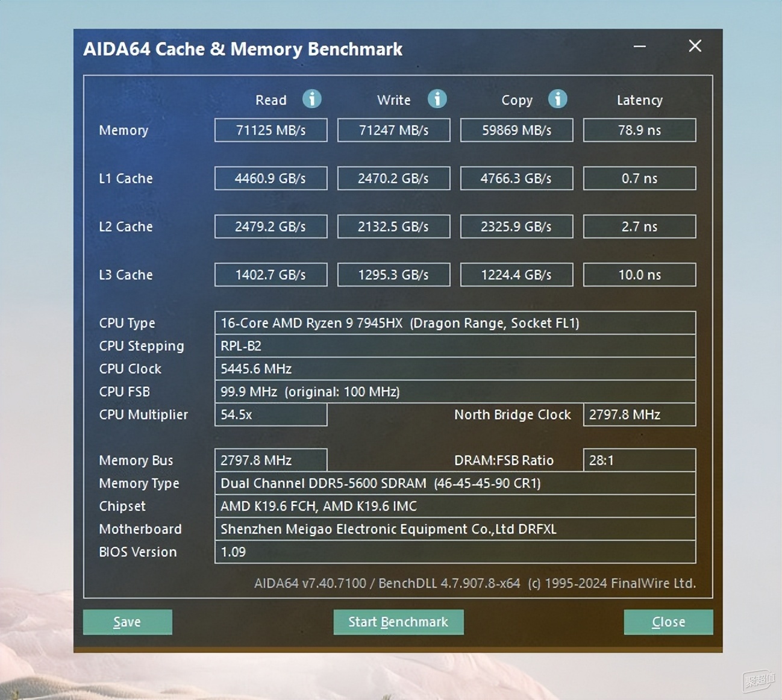
Task: Click Memory Type field DDR5-5600 SDRAM
Action: coord(455,483)
